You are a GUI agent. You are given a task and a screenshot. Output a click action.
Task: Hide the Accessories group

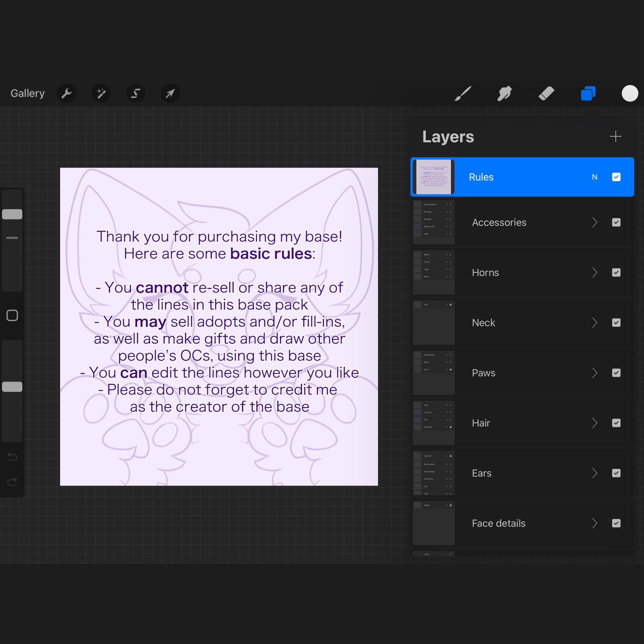pos(616,222)
